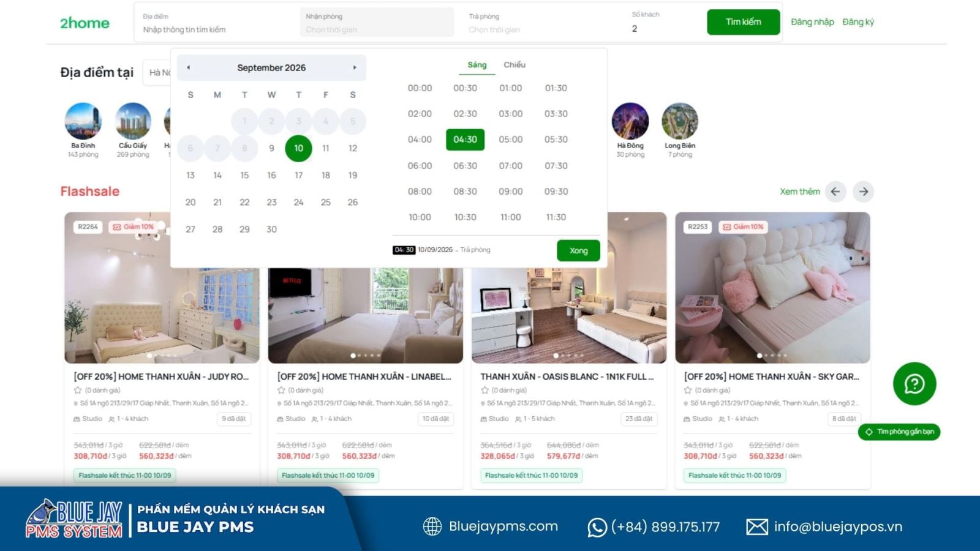This screenshot has width=980, height=551.
Task: Click Tìm phòng gần bạn button
Action: (x=899, y=432)
